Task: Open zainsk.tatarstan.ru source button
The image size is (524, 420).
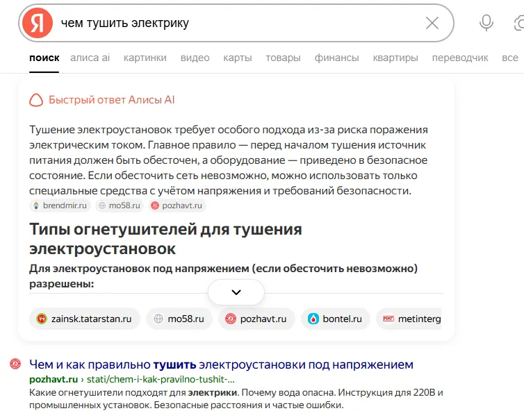Action: (85, 319)
